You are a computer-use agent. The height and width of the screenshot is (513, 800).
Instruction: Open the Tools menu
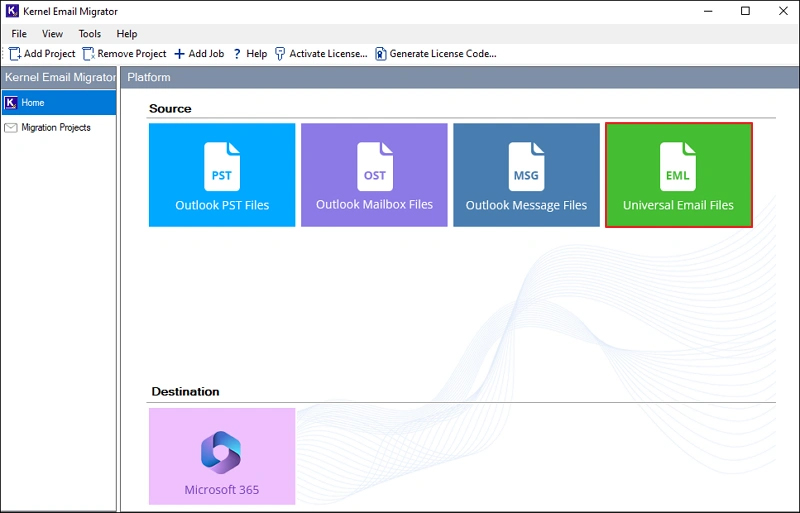click(90, 34)
